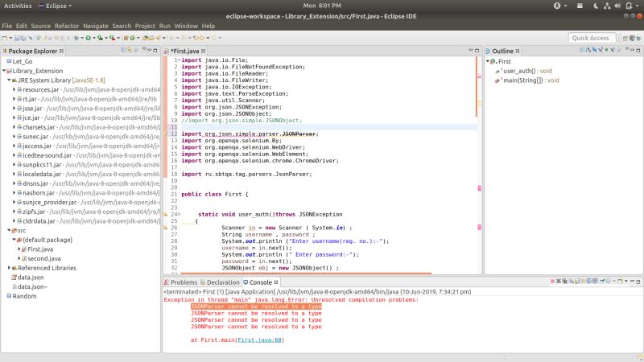This screenshot has height=362, width=644.
Task: Toggle Hide Static Members in Outline
Action: 601,51
